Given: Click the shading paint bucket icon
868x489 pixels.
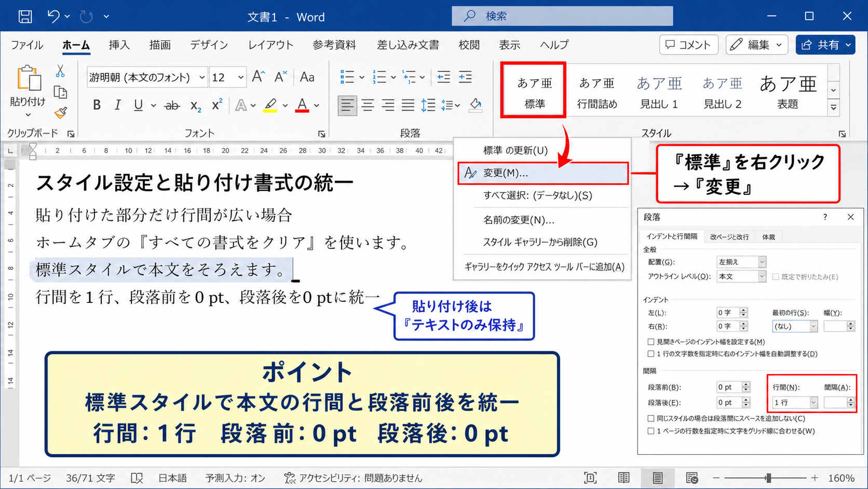Looking at the screenshot, I should point(476,105).
